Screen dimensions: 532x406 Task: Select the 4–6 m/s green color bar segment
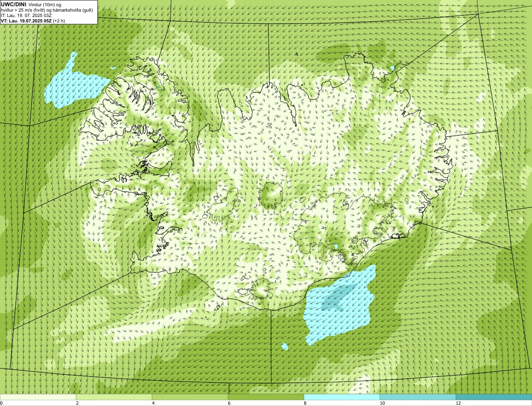[x=190, y=397]
